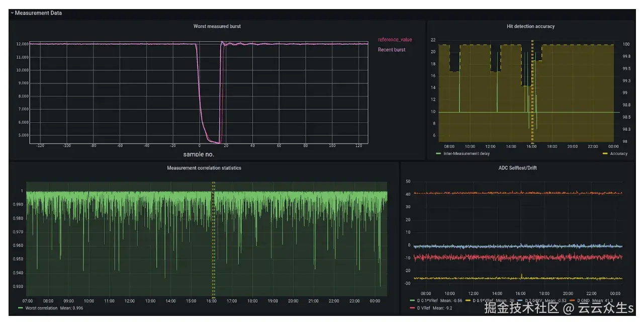Image resolution: width=644 pixels, height=325 pixels.
Task: Collapse the Measurement Data row chevron
Action: point(12,13)
